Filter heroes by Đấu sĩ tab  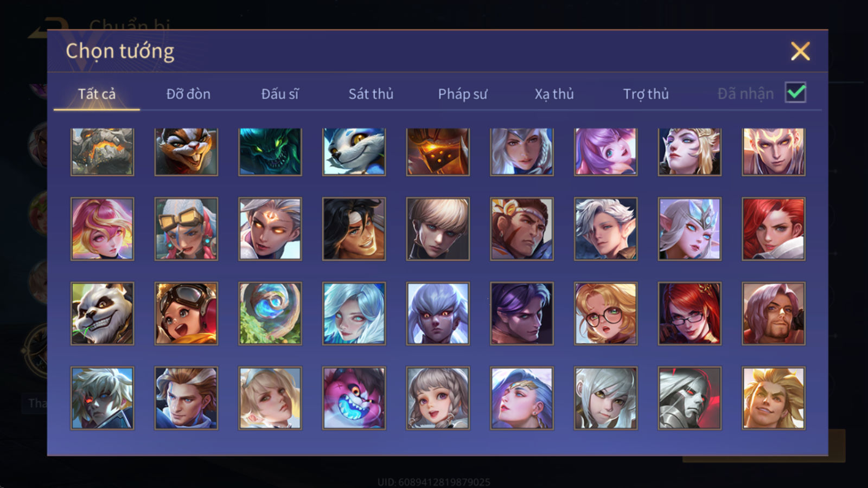coord(279,94)
